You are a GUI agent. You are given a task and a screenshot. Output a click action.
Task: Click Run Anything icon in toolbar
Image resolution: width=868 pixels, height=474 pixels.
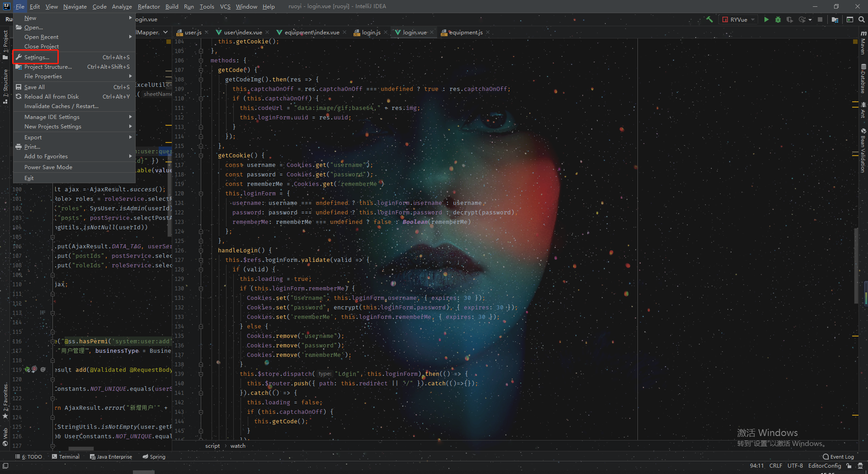(850, 19)
